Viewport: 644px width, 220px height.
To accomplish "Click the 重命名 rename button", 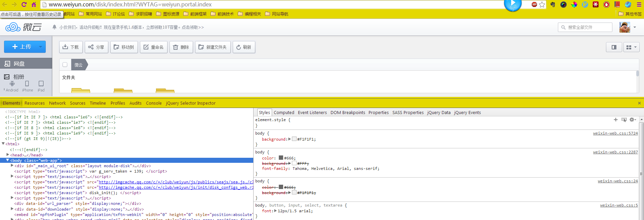I will pos(154,47).
